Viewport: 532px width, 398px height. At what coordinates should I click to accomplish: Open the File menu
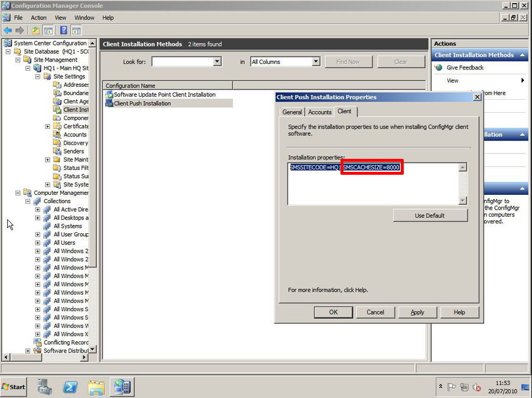18,18
